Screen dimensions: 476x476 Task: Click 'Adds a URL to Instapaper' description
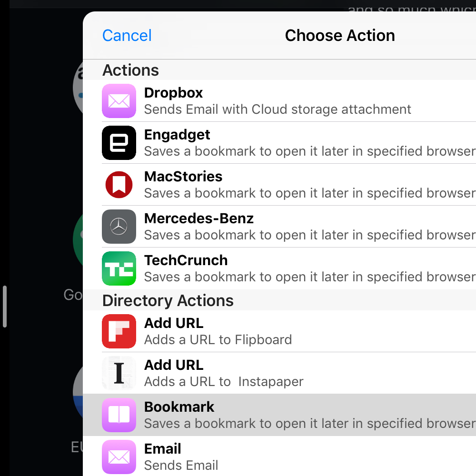point(224,382)
